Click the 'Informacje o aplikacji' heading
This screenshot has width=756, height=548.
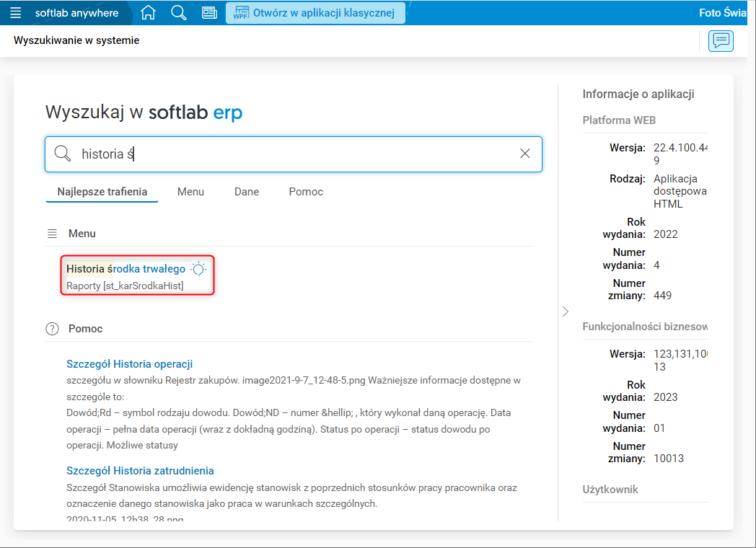(638, 94)
